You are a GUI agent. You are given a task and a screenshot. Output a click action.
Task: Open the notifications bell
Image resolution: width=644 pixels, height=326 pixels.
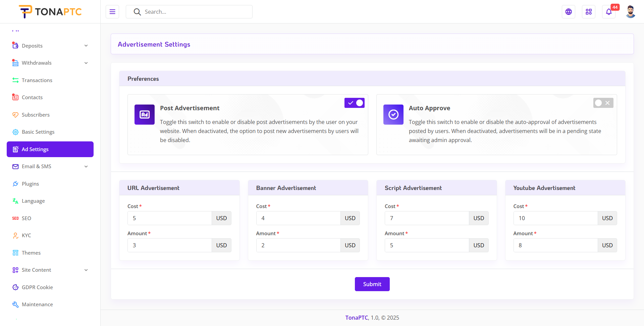click(x=609, y=12)
